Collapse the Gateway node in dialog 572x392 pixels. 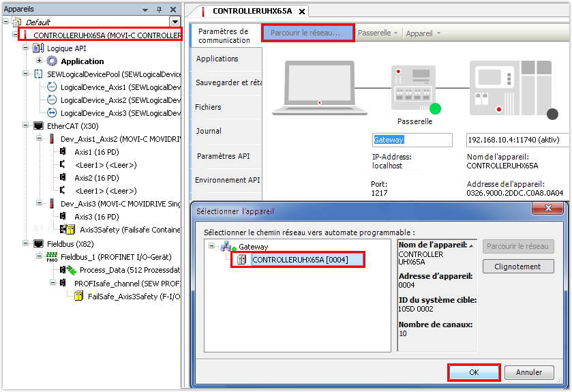click(x=213, y=247)
